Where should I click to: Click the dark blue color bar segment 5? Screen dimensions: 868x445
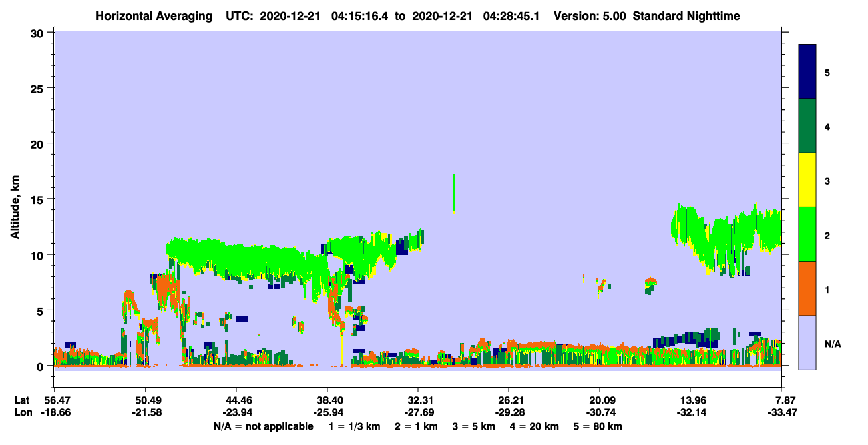point(807,71)
